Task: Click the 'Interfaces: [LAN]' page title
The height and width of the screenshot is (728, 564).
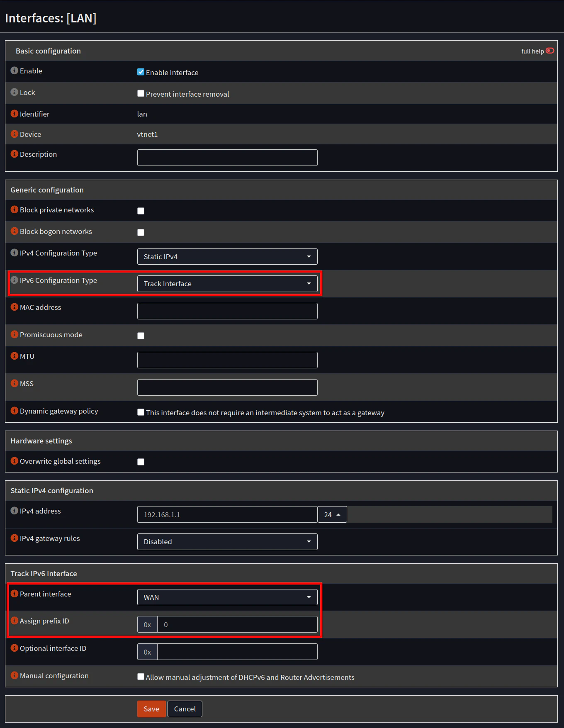Action: point(51,18)
